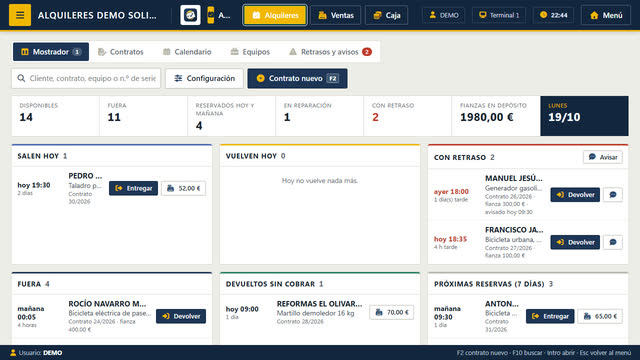Click the SALEN HOY heading
640x360 pixels.
pyautogui.click(x=38, y=156)
